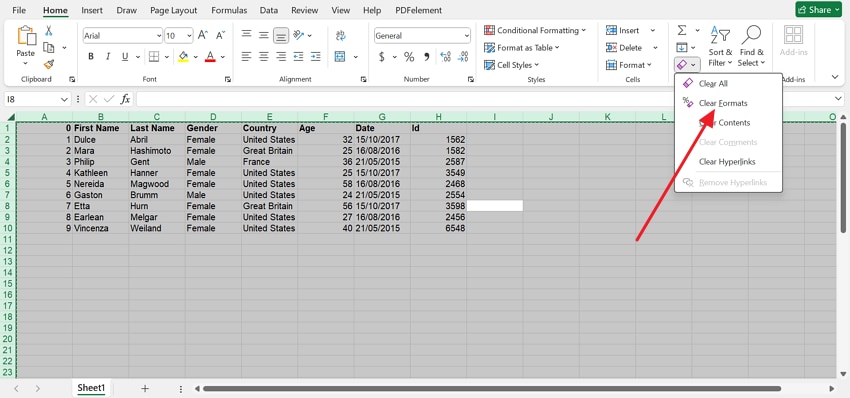The height and width of the screenshot is (398, 850).
Task: Click the horizontal scrollbar
Action: pyautogui.click(x=492, y=389)
